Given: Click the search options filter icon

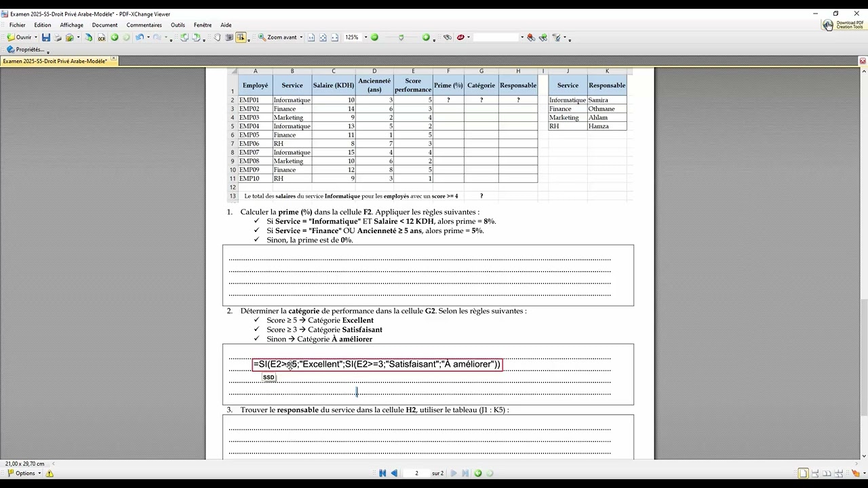Looking at the screenshot, I should click(557, 37).
